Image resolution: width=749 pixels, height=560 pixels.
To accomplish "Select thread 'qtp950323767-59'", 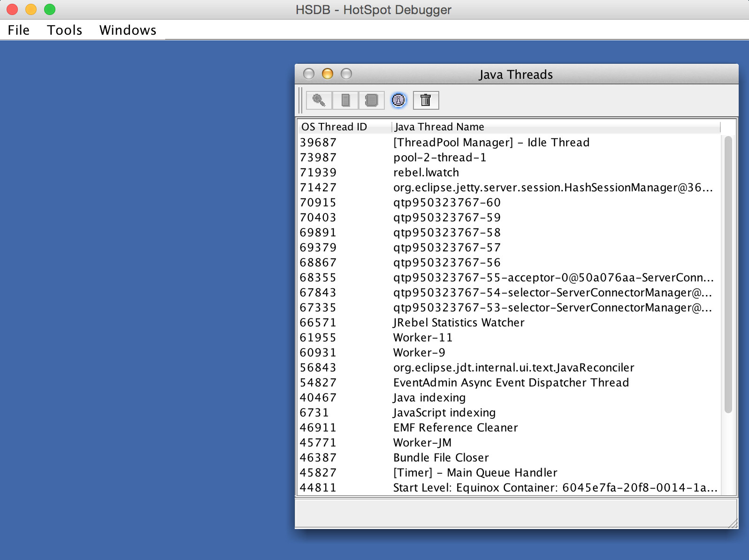I will click(510, 218).
